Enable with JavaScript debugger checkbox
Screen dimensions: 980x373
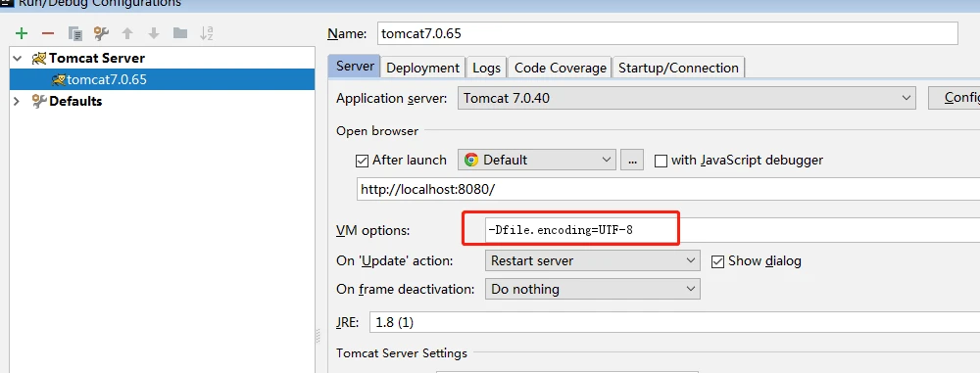(661, 161)
